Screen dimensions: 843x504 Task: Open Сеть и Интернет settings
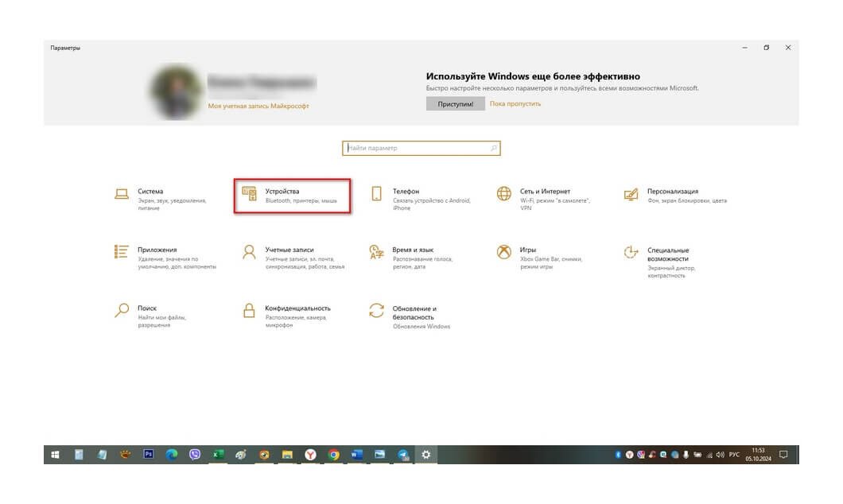click(544, 199)
